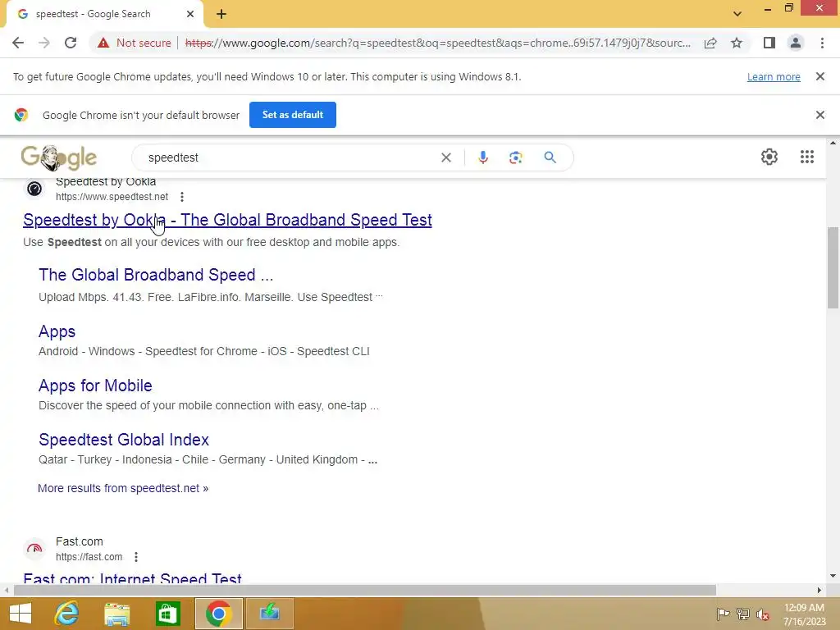Expand the tab search chevron
This screenshot has width=840, height=630.
coord(737,14)
